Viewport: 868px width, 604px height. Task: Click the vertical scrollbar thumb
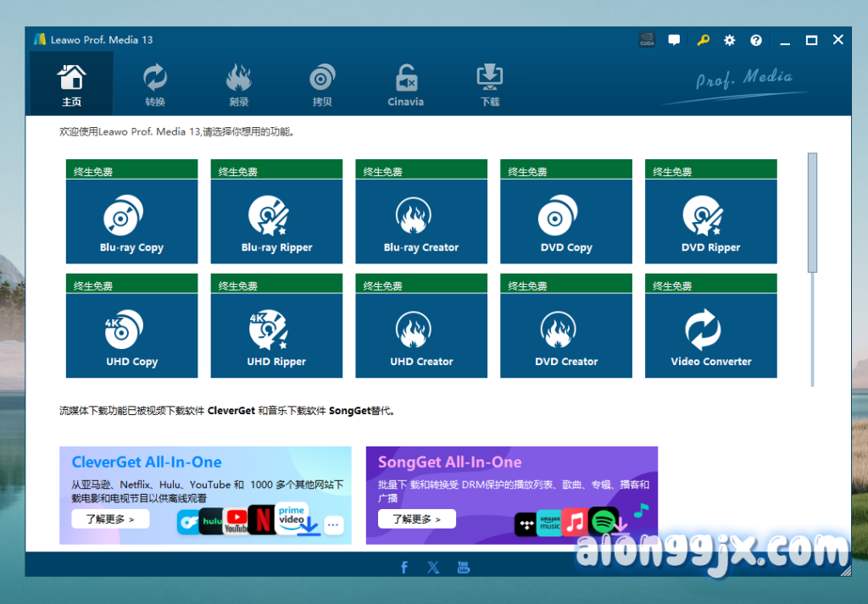coord(812,212)
